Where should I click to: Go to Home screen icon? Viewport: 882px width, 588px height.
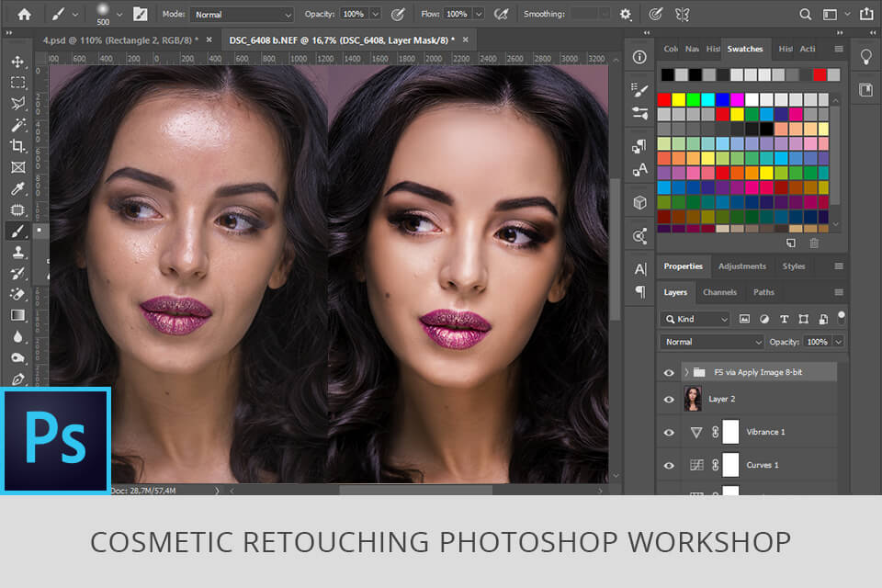(24, 14)
